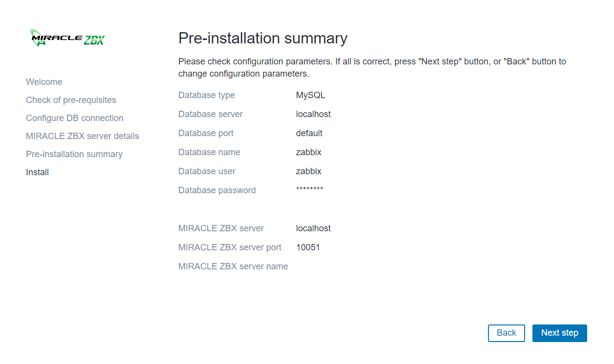Click the Database port default value

[x=309, y=133]
